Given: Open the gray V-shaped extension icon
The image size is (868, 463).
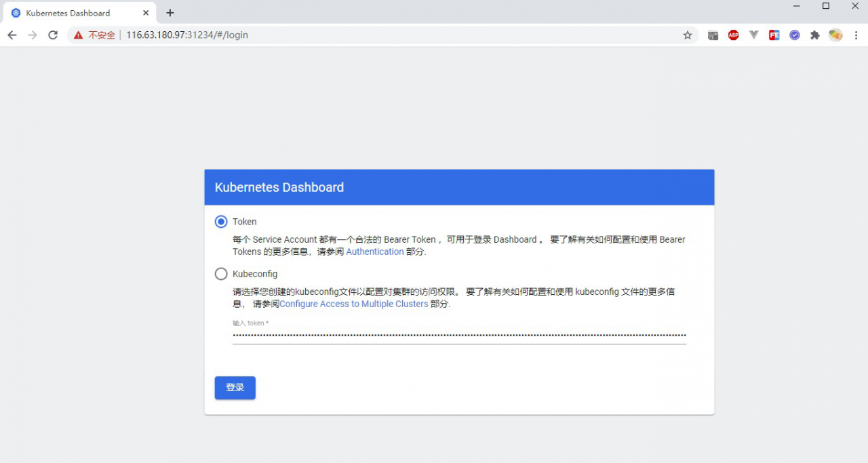Looking at the screenshot, I should tap(753, 35).
